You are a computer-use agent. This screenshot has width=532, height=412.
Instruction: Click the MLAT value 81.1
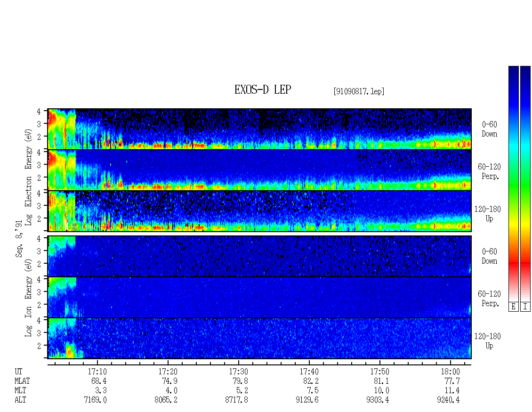coord(381,381)
